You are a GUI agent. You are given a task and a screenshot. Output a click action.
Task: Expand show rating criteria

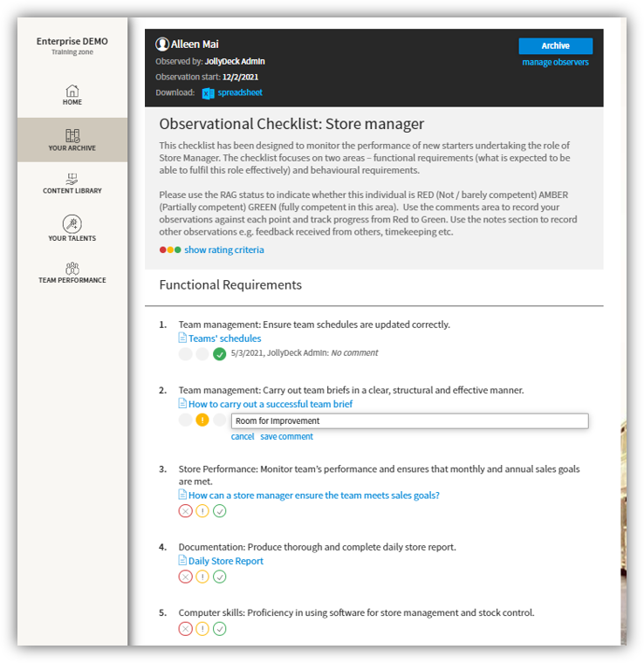coord(224,249)
